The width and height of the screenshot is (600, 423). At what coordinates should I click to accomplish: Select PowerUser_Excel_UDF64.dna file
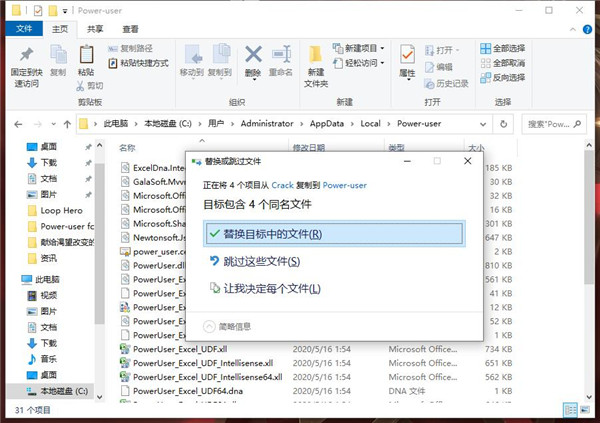click(188, 391)
